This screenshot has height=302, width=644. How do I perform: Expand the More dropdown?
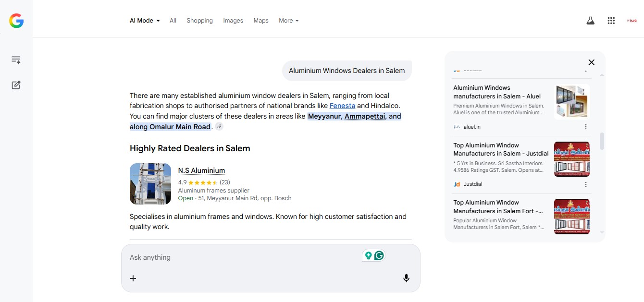[x=288, y=21]
